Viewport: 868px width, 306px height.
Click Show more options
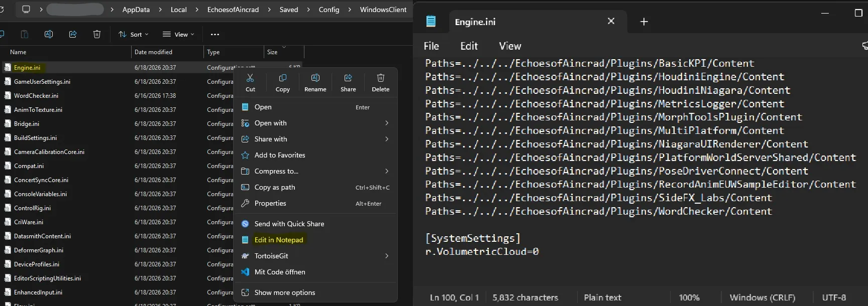pos(315,292)
